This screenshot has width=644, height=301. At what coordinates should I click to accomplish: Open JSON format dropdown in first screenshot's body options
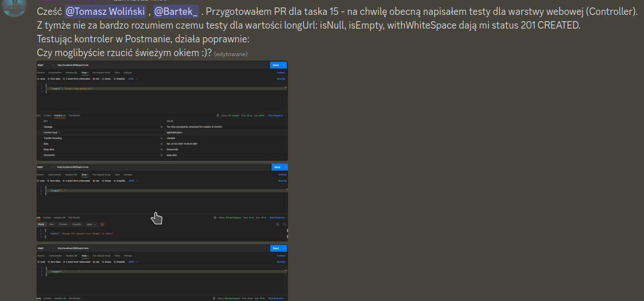click(x=132, y=78)
